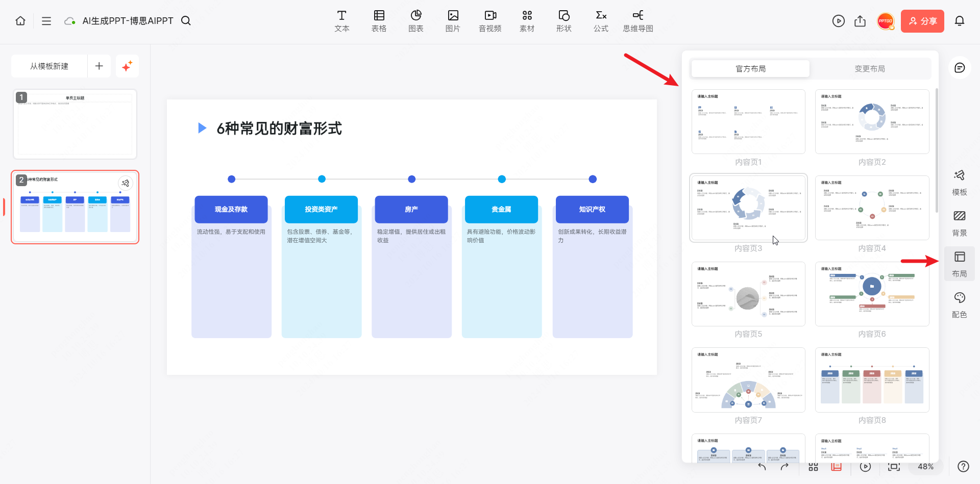Switch to grid overview view
The image size is (980, 484).
[x=814, y=467]
